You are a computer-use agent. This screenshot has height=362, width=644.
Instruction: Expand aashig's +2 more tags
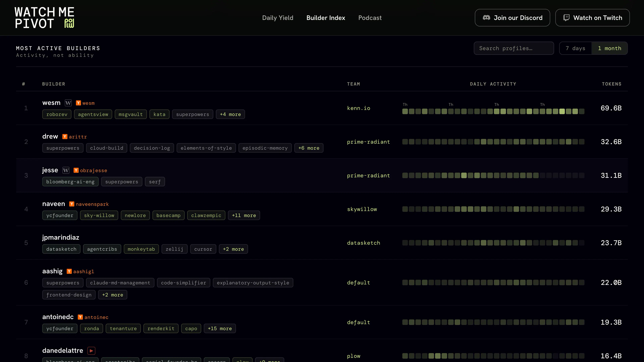pyautogui.click(x=113, y=295)
